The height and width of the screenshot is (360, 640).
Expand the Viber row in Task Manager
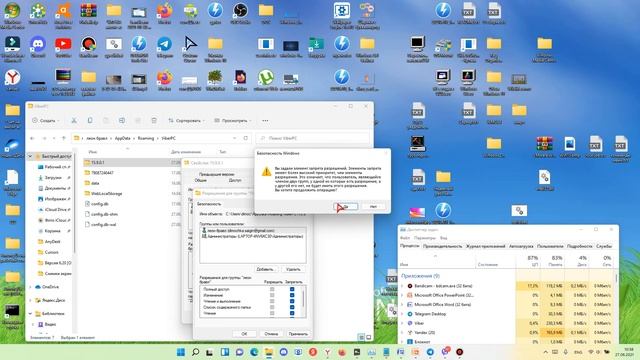[402, 323]
